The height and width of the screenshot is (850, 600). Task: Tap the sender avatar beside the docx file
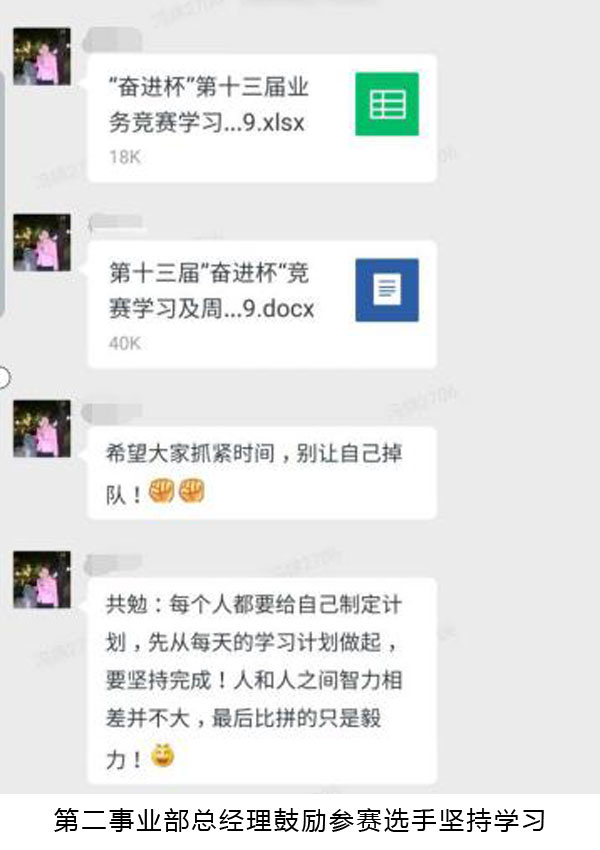coord(42,242)
